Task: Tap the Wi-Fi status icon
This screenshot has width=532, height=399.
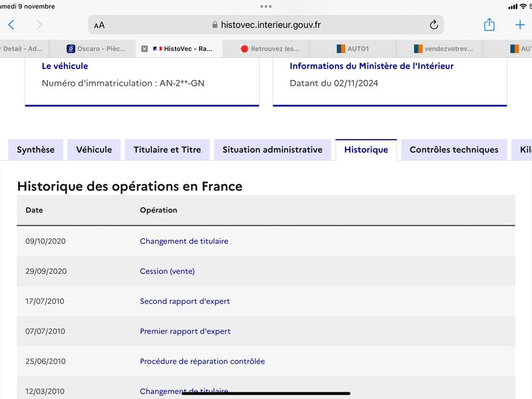Action: click(523, 6)
